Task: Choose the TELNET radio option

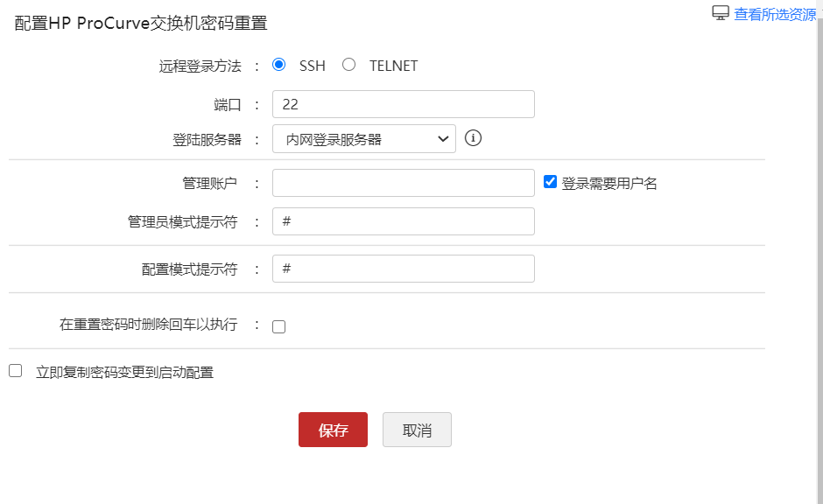Action: 349,65
